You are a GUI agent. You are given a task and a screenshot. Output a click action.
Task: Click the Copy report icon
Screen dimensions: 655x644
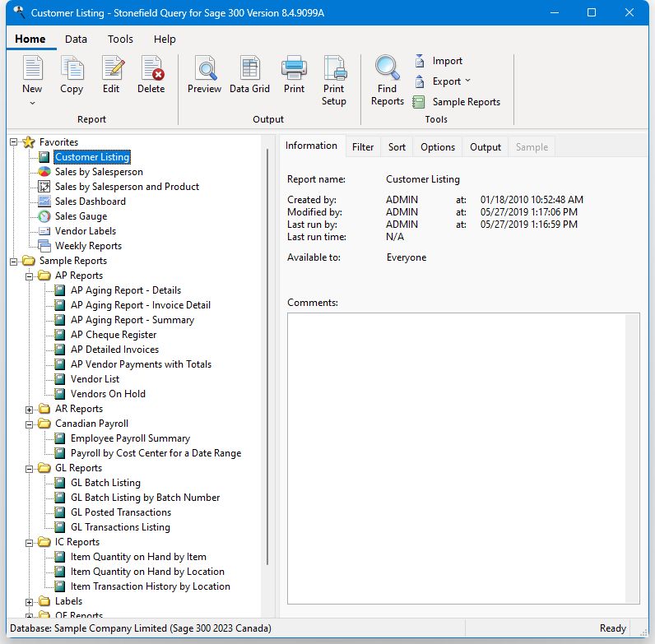click(x=72, y=67)
